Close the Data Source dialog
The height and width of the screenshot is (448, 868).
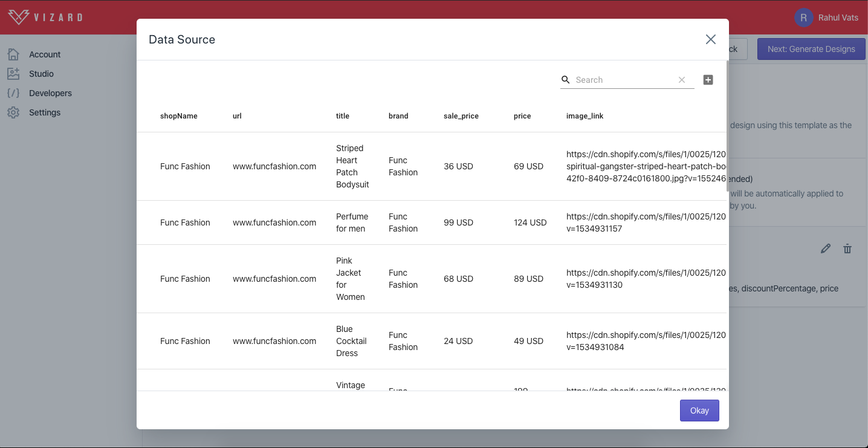pyautogui.click(x=710, y=39)
